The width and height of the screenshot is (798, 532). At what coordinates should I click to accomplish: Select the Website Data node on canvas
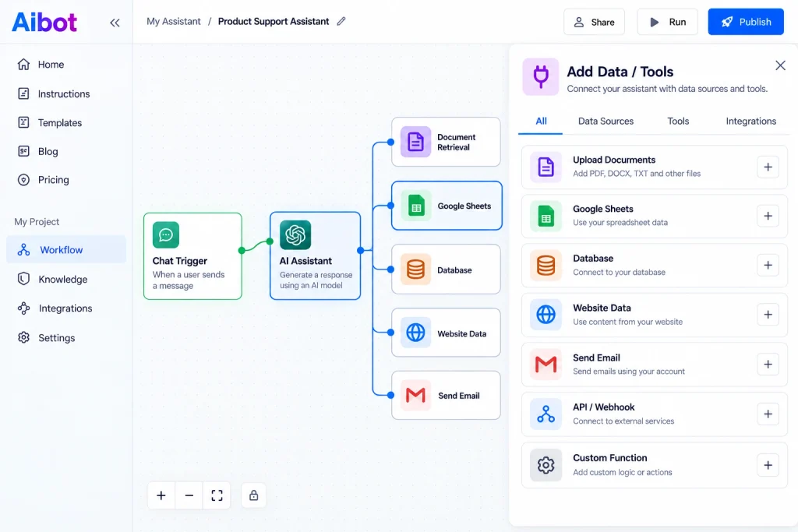[x=446, y=333]
